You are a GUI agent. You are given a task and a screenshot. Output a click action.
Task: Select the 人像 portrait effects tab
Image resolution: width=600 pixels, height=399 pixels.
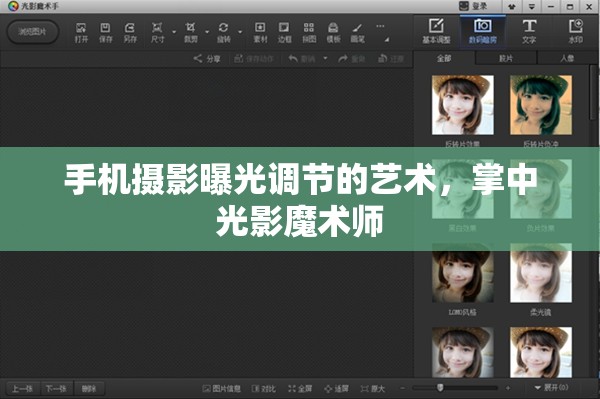coord(567,58)
